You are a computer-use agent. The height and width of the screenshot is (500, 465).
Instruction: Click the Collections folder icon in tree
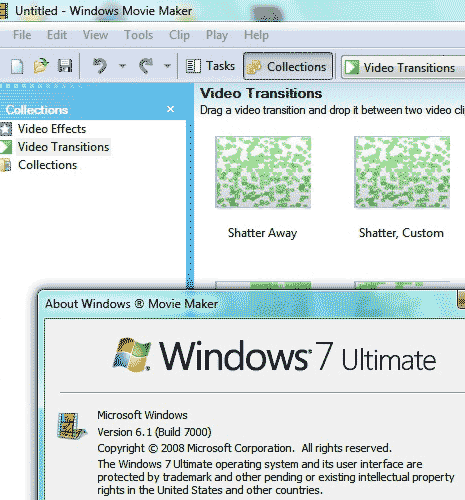pos(6,165)
